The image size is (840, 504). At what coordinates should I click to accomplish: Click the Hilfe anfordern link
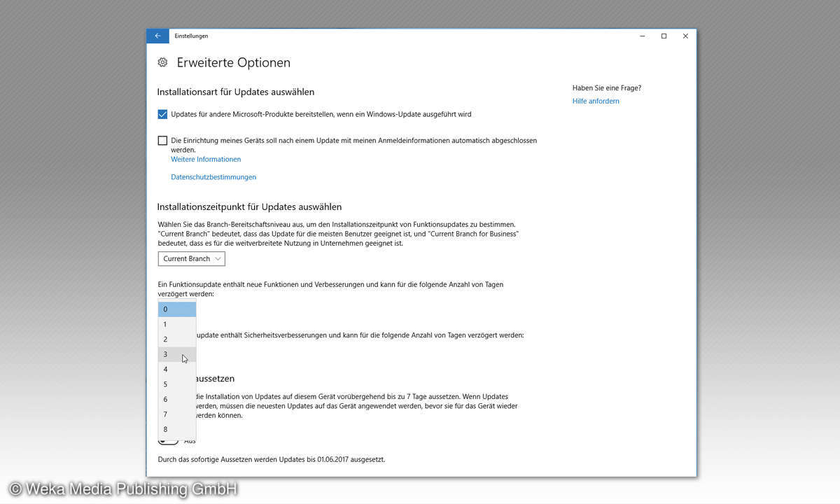click(x=596, y=101)
